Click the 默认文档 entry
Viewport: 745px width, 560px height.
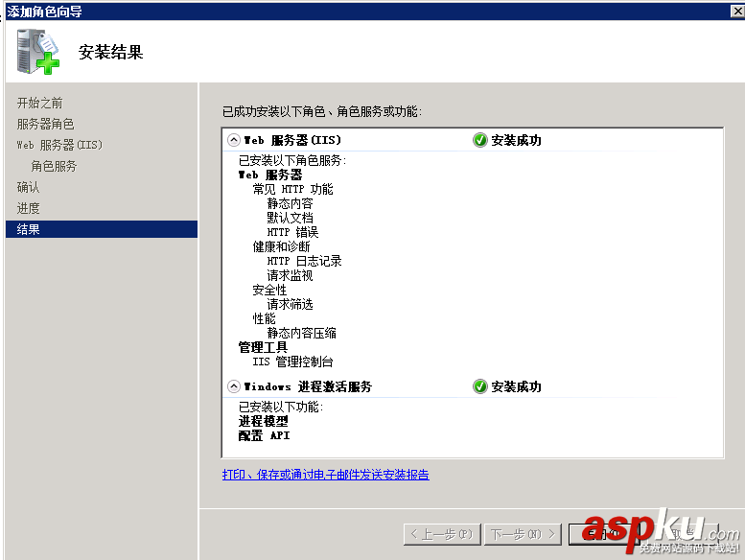[290, 218]
